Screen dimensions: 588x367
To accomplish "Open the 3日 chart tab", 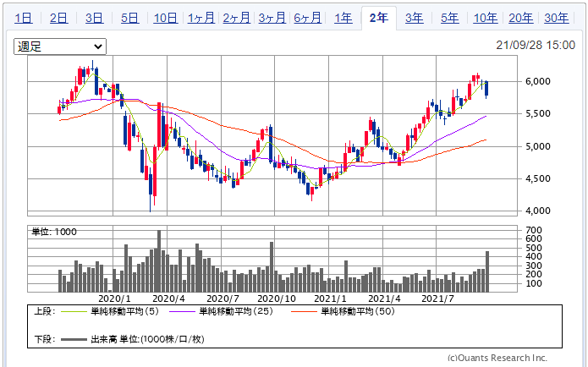I will click(x=95, y=18).
